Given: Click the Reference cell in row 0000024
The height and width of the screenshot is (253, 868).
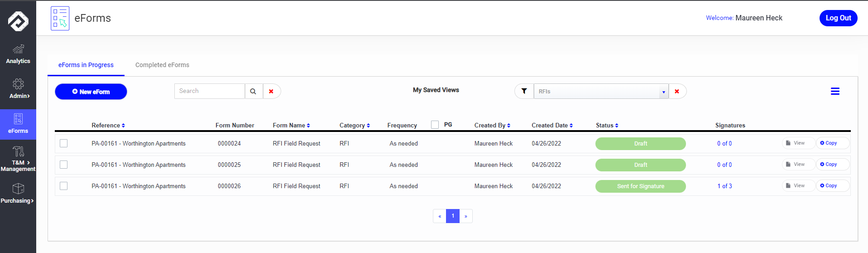Looking at the screenshot, I should (x=139, y=143).
